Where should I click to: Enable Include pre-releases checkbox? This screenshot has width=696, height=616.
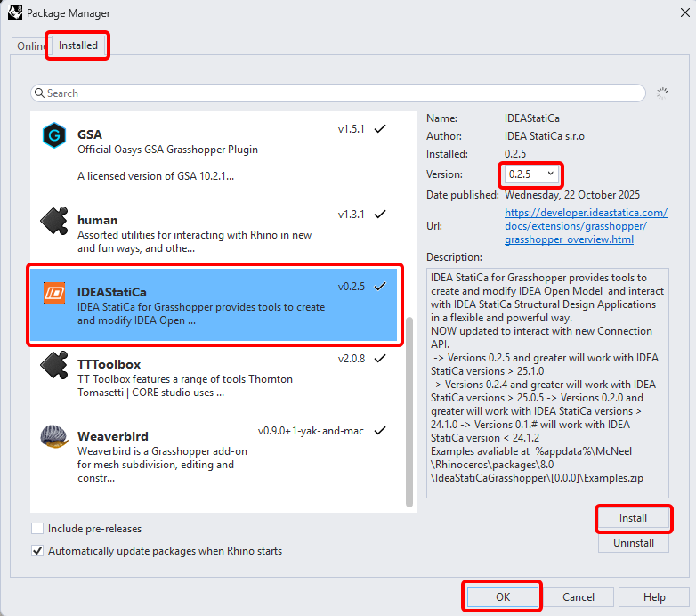coord(37,529)
